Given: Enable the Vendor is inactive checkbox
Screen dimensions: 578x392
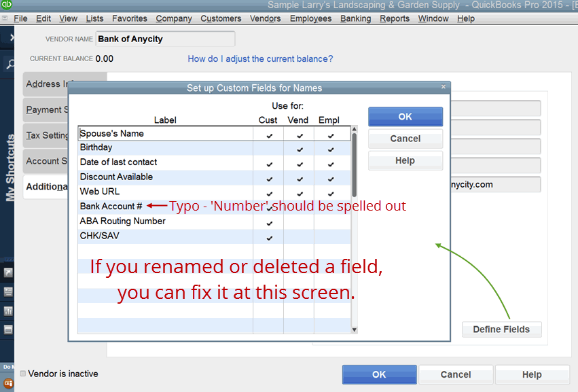Looking at the screenshot, I should 24,374.
